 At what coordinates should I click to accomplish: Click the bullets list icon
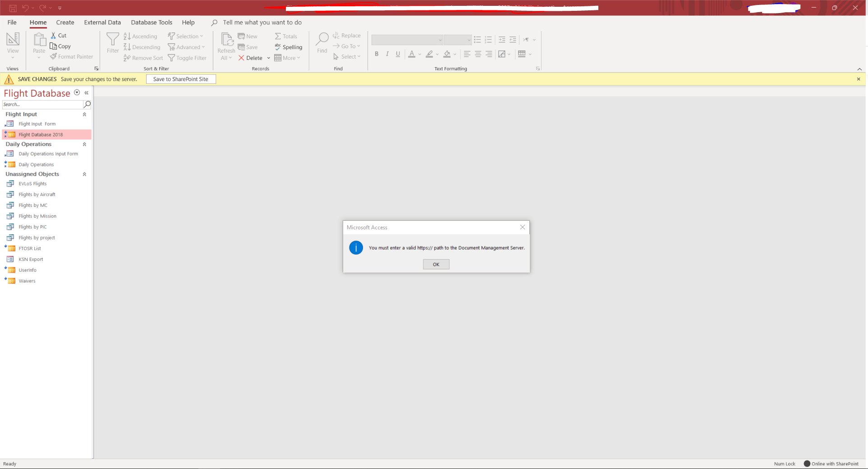478,40
